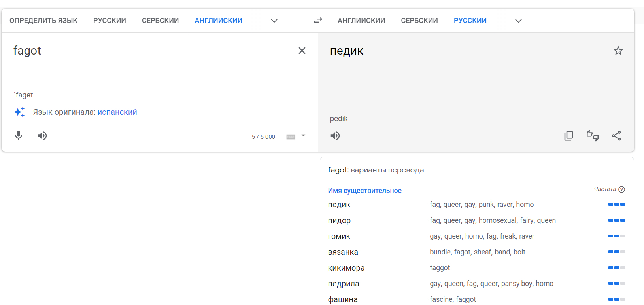Choose Английский as the target language
The image size is (644, 305).
(361, 21)
